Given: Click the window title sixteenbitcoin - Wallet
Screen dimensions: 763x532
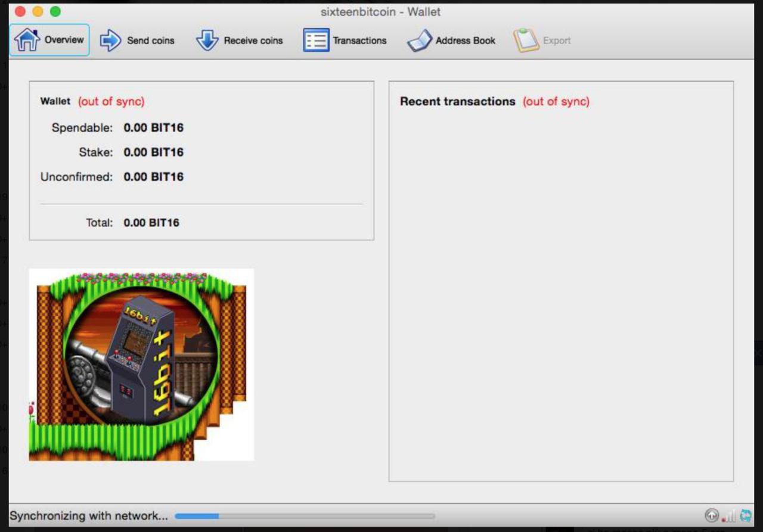Looking at the screenshot, I should coord(381,12).
